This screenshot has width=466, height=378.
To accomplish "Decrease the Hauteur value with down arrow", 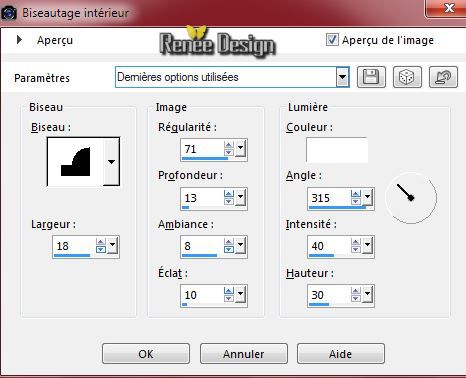I will point(356,298).
